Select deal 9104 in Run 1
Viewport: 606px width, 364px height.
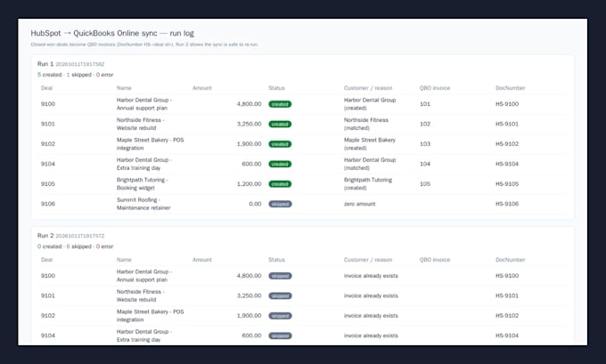[x=48, y=164]
